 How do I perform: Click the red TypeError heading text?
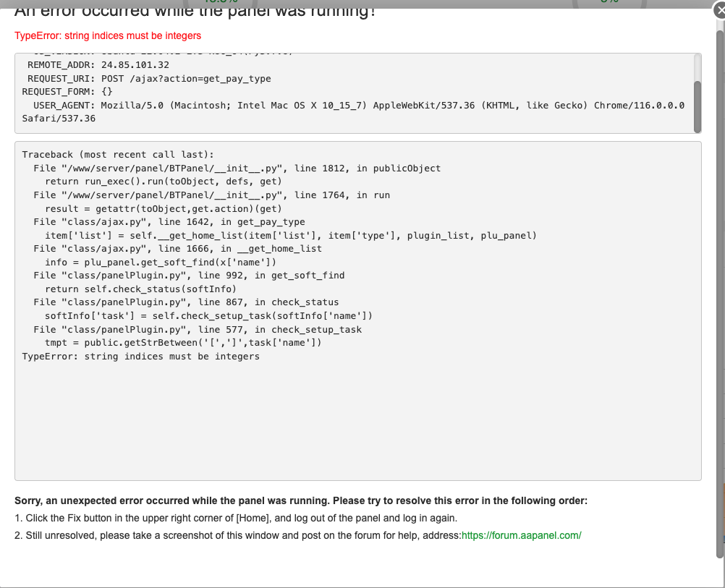pyautogui.click(x=108, y=35)
